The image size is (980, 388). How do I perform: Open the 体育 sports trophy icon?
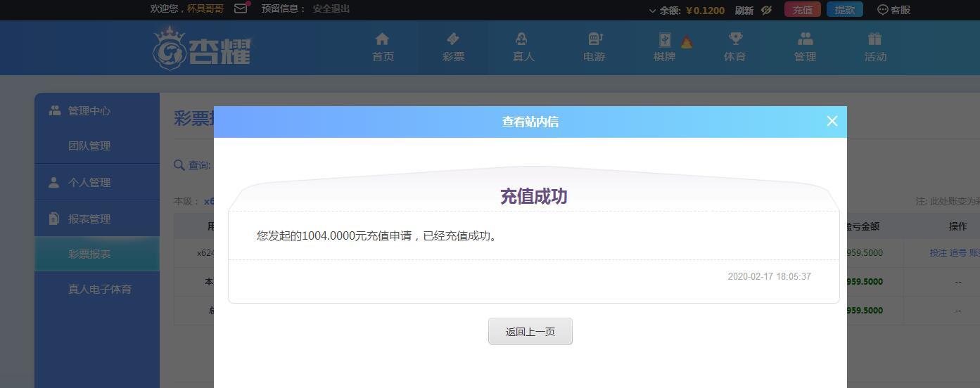735,39
